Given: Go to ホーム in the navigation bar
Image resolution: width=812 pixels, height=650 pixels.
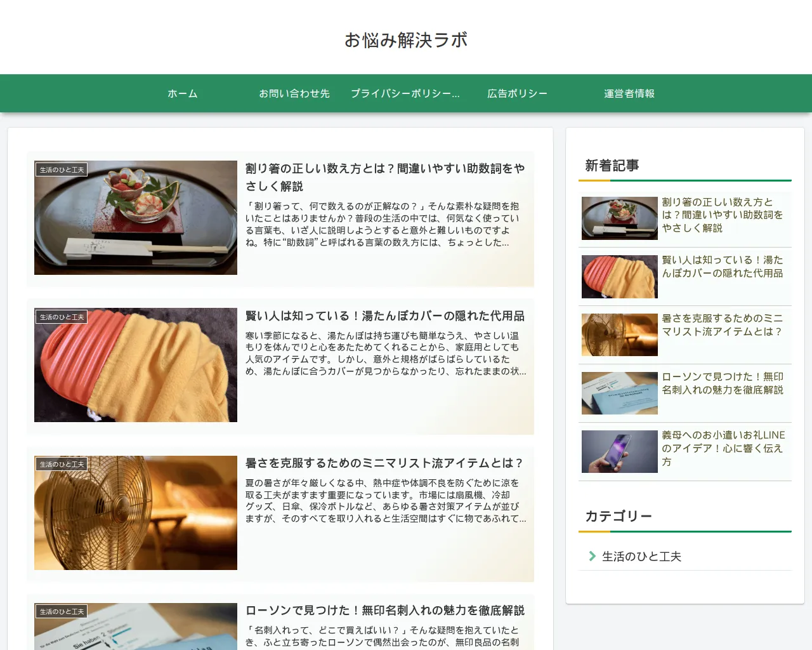Looking at the screenshot, I should tap(183, 93).
